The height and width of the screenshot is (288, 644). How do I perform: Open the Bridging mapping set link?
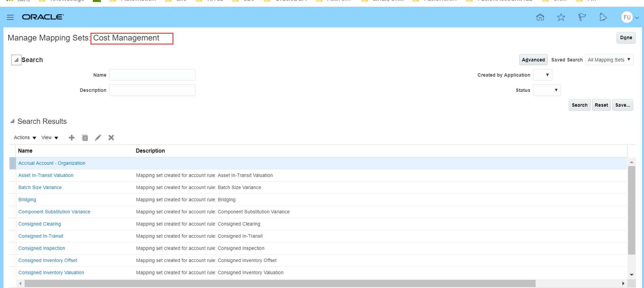pos(27,200)
